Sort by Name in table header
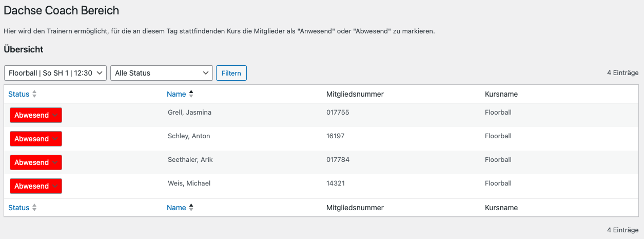The width and height of the screenshot is (644, 239). pyautogui.click(x=176, y=94)
